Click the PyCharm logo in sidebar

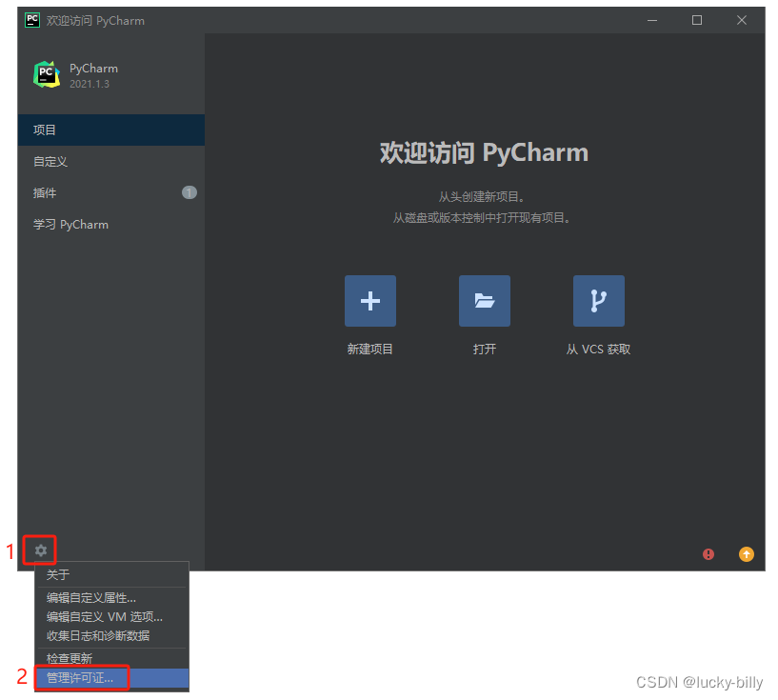pos(47,75)
